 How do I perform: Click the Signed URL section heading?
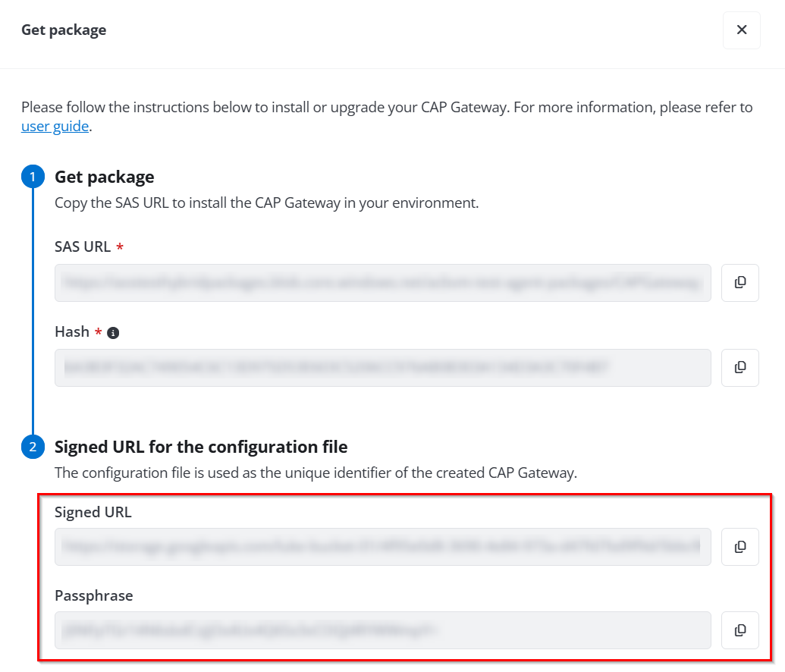point(200,447)
